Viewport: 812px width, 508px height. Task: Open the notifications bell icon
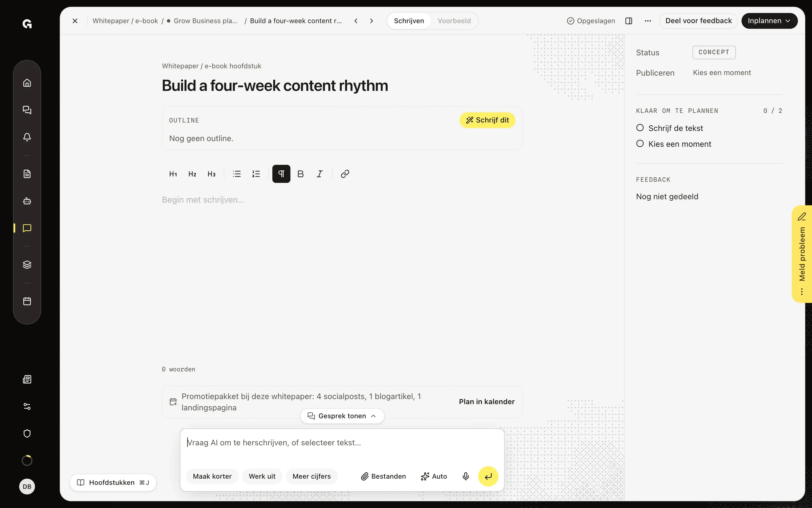coord(27,137)
